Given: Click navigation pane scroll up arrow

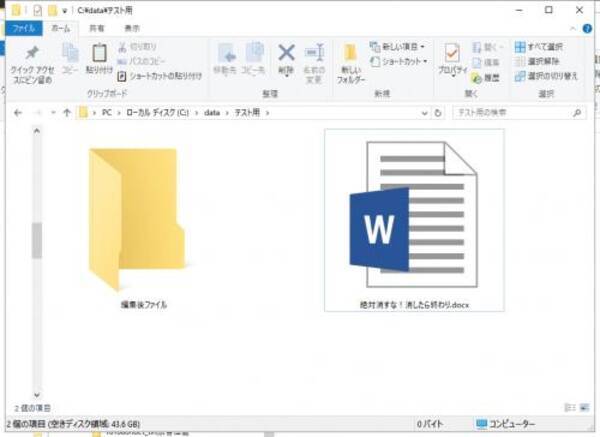Looking at the screenshot, I should 37,131.
